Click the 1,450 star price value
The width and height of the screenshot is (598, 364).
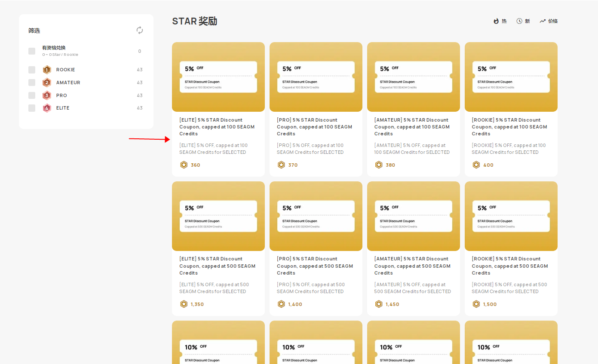click(x=393, y=304)
